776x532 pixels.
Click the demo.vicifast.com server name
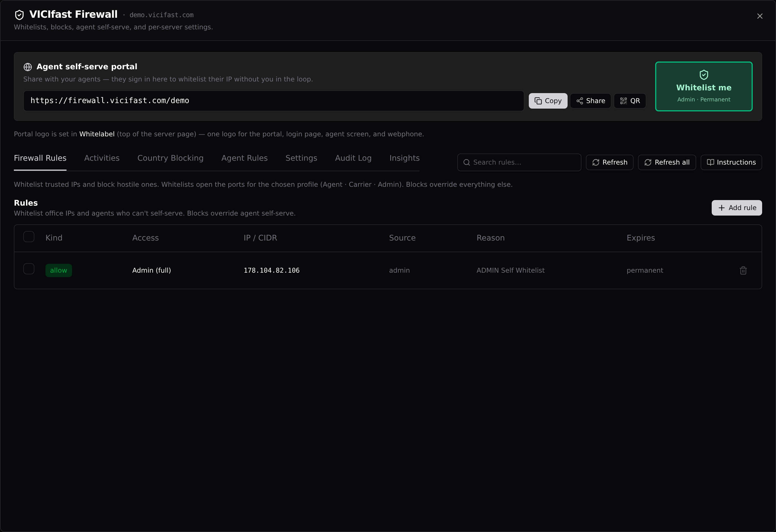pos(161,15)
